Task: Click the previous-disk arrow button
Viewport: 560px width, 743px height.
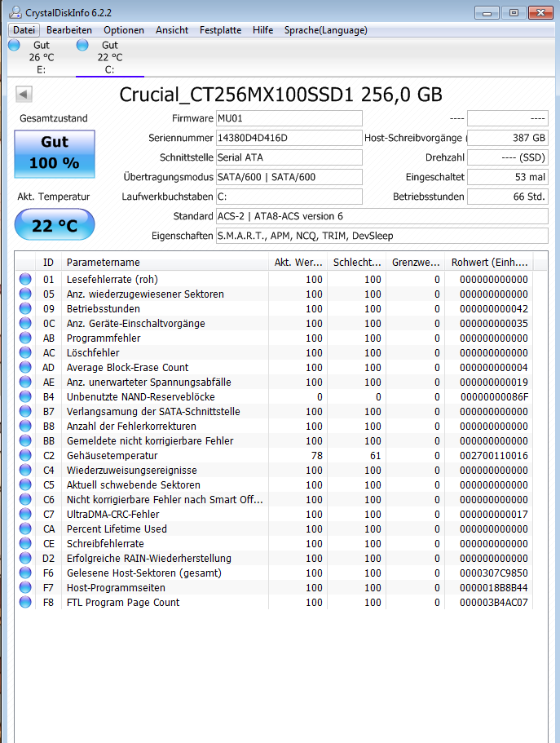Action: tap(24, 94)
